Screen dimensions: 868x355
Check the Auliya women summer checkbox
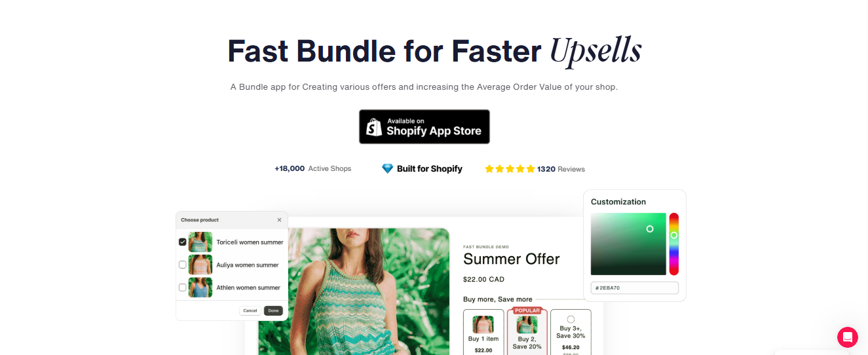pos(183,265)
